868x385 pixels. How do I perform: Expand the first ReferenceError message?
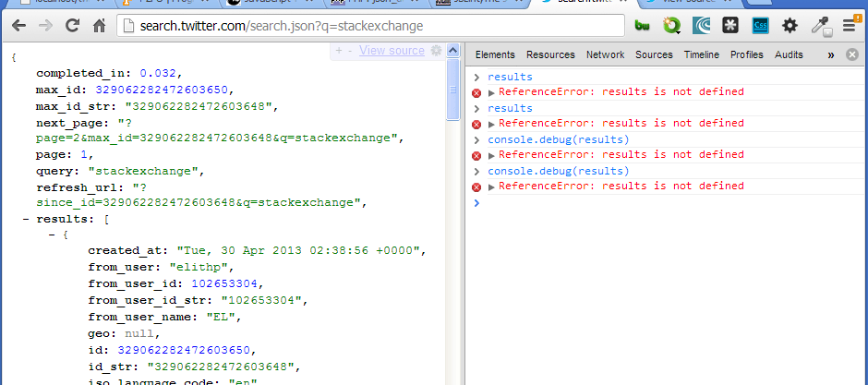[491, 92]
